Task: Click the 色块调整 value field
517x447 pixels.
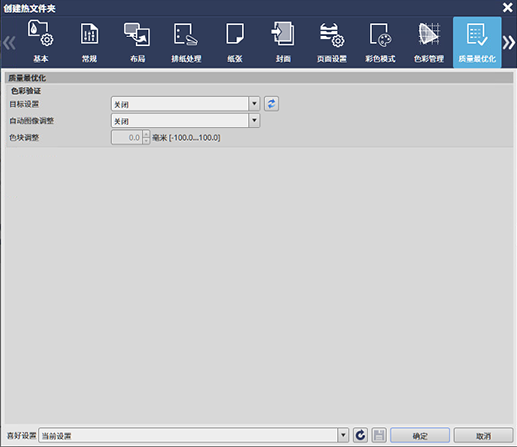Action: pyautogui.click(x=127, y=137)
